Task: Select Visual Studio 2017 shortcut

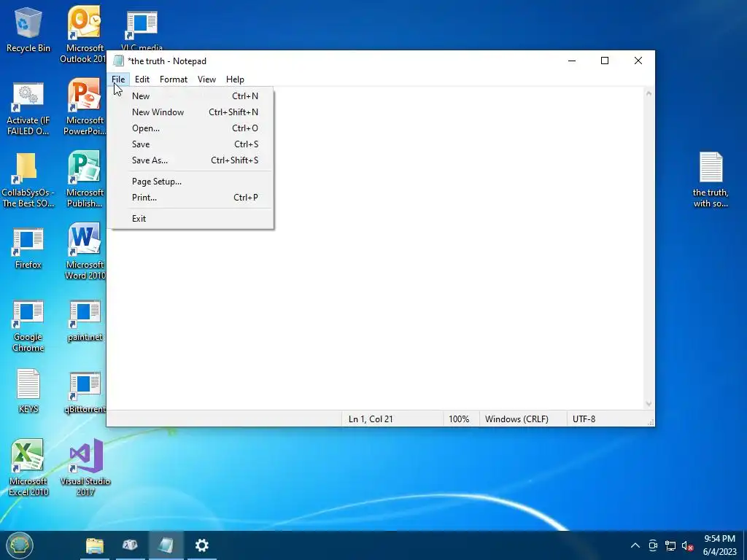Action: pos(85,467)
